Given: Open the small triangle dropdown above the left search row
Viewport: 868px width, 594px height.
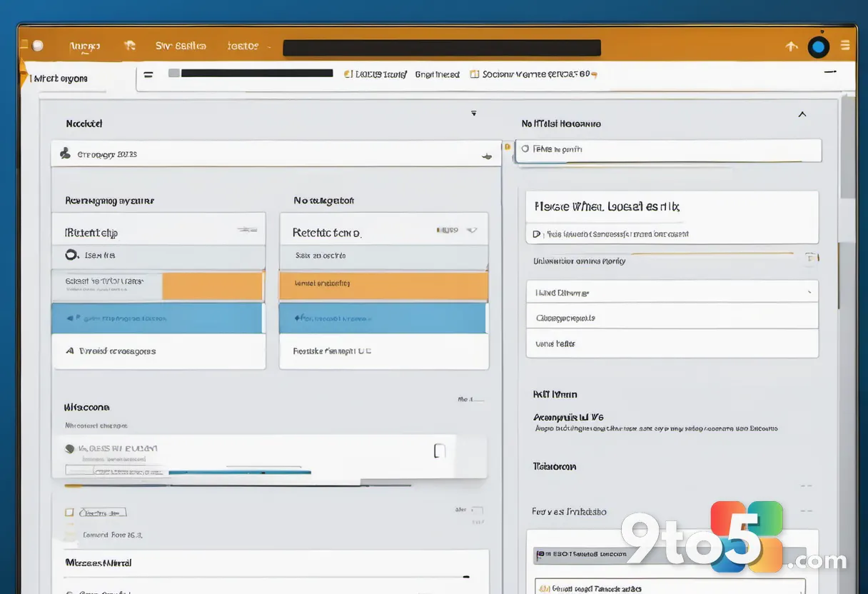Looking at the screenshot, I should [x=473, y=113].
